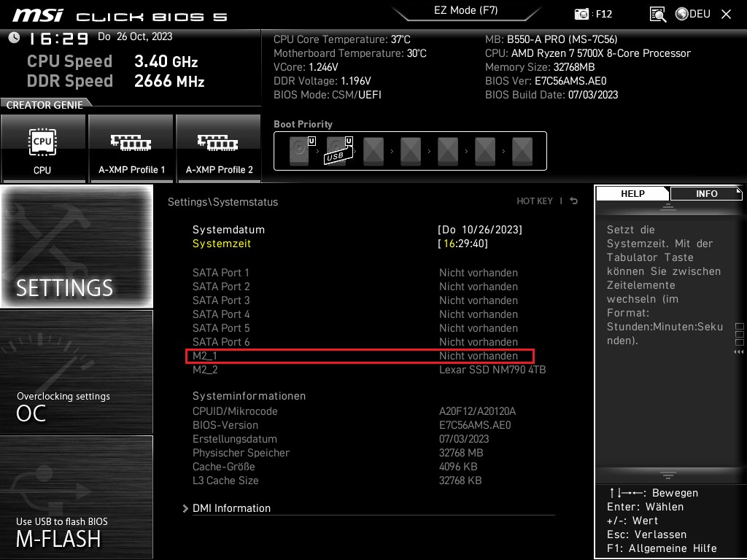Click the CREATOR GENIE label tab
Screen dimensions: 747x560
pos(44,105)
